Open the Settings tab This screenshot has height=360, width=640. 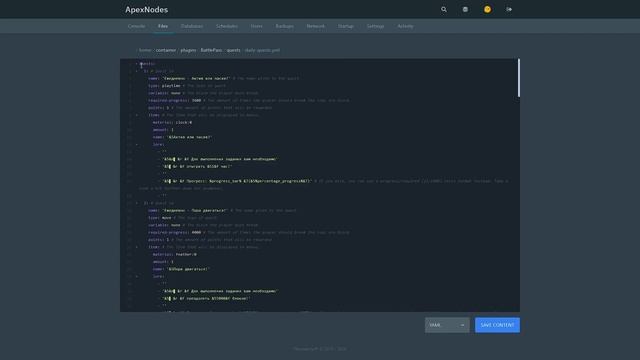coord(376,26)
